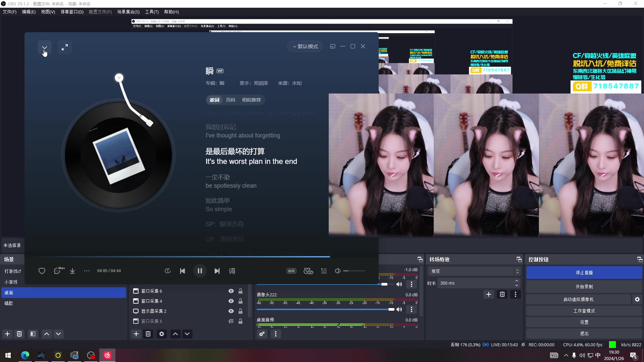Viewport: 644px width, 362px height.
Task: Change the playback mode icon
Action: click(x=168, y=271)
